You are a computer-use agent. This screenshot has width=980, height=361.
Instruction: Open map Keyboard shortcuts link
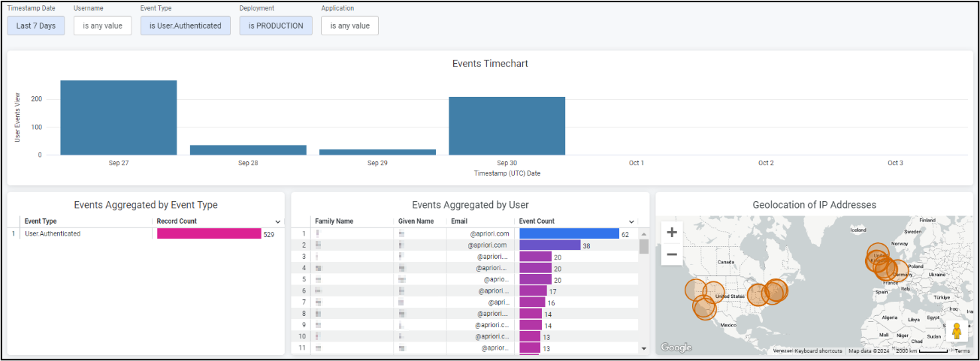click(x=818, y=350)
